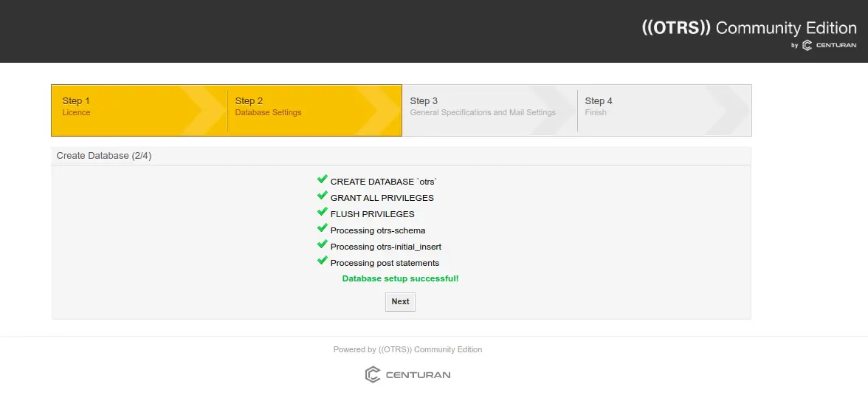Select Step 4 Finish step

click(664, 110)
